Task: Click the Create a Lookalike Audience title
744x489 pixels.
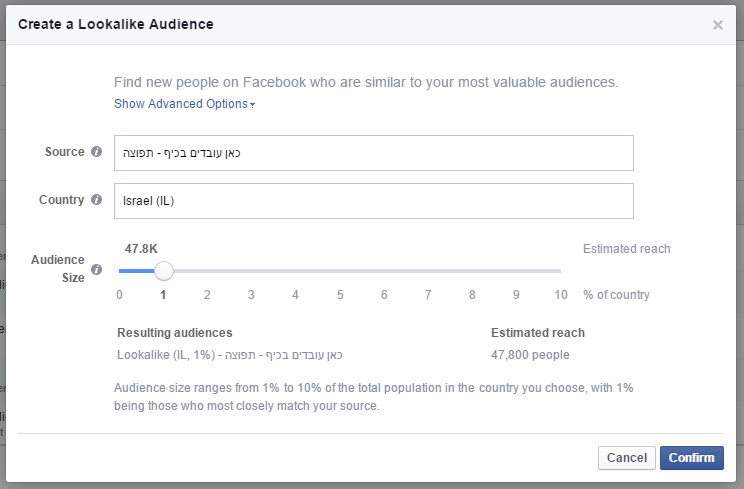Action: (115, 22)
